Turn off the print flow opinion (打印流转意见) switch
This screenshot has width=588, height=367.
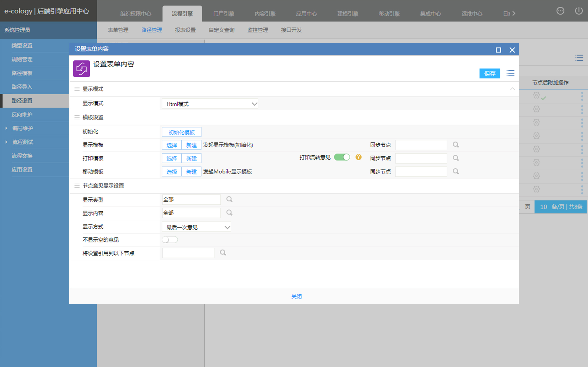click(342, 157)
